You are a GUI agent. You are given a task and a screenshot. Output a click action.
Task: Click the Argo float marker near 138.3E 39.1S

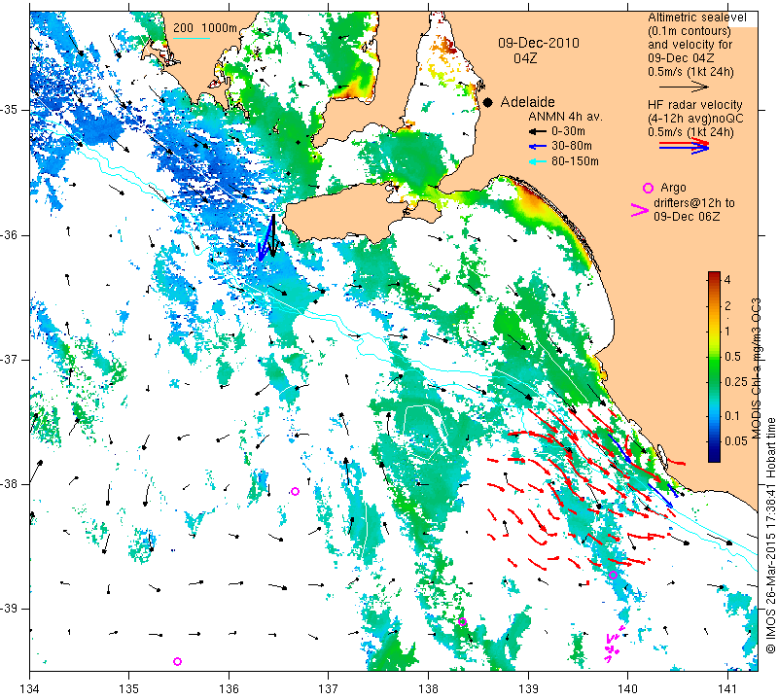(x=463, y=621)
